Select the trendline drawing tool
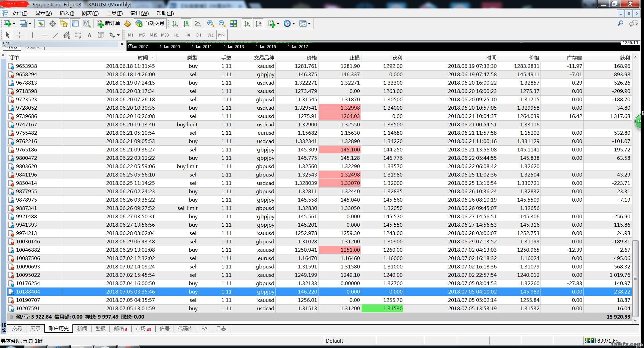This screenshot has width=644, height=348. click(55, 35)
